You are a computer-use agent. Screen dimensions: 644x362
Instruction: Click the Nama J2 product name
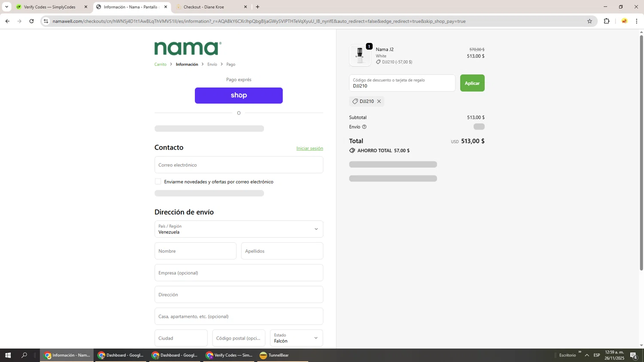tap(385, 49)
